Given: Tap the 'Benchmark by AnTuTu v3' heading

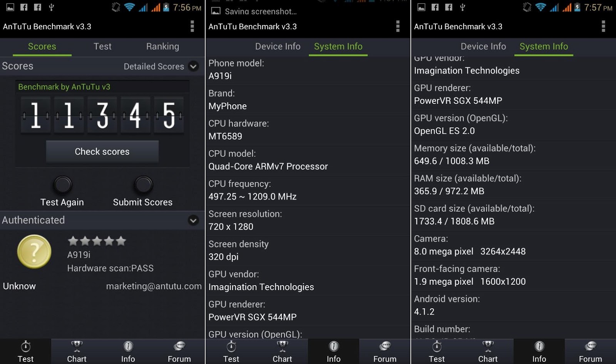Looking at the screenshot, I should (64, 87).
